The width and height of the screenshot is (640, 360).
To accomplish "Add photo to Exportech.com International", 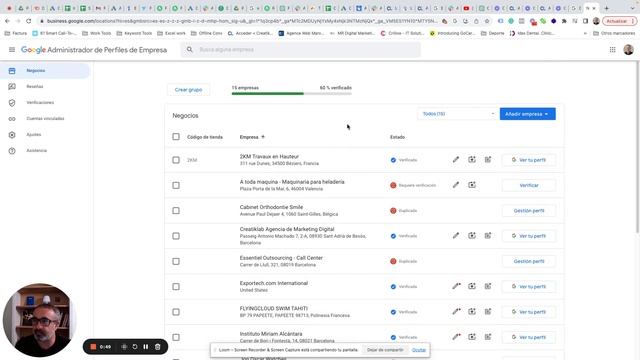I will coord(472,286).
